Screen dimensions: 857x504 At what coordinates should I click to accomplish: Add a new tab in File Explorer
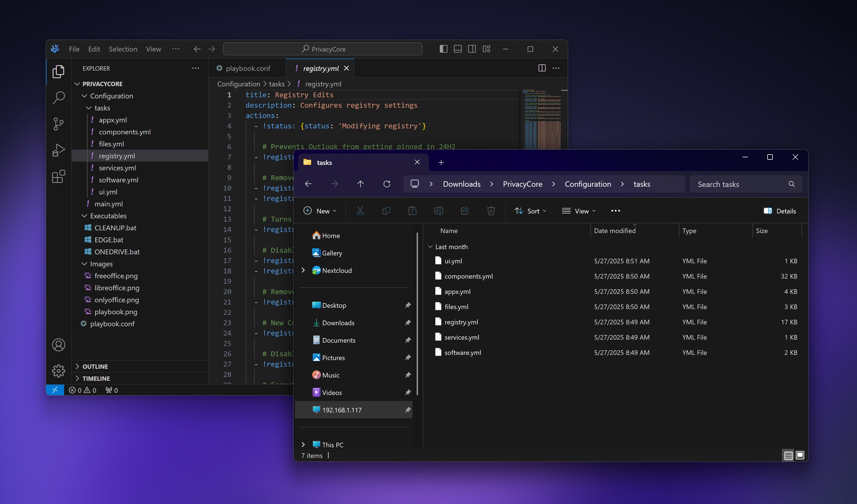[x=441, y=162]
